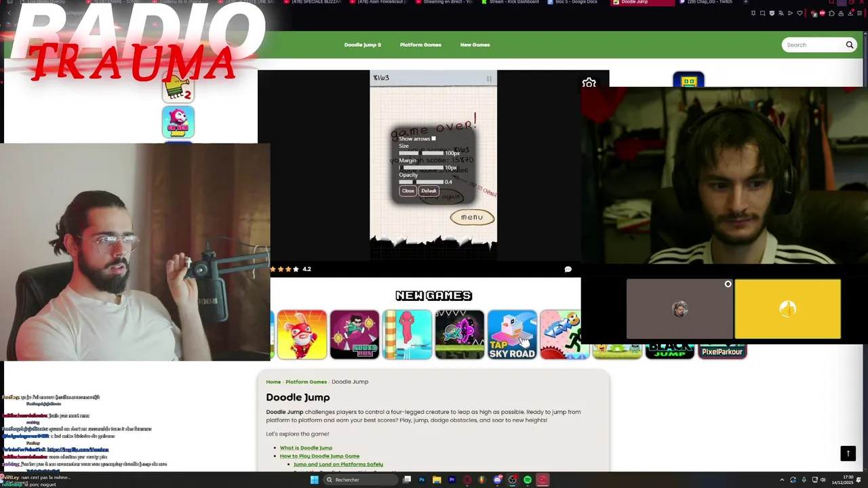Select the grey participant avatar tile
Screen dimensions: 868x488
679,309
